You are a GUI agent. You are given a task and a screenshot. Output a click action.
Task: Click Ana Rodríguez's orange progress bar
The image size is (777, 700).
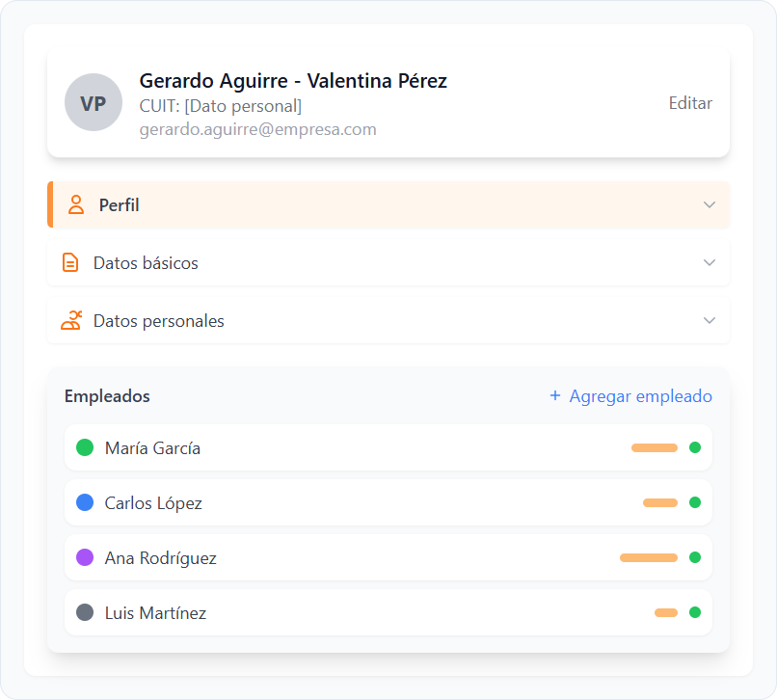click(649, 557)
